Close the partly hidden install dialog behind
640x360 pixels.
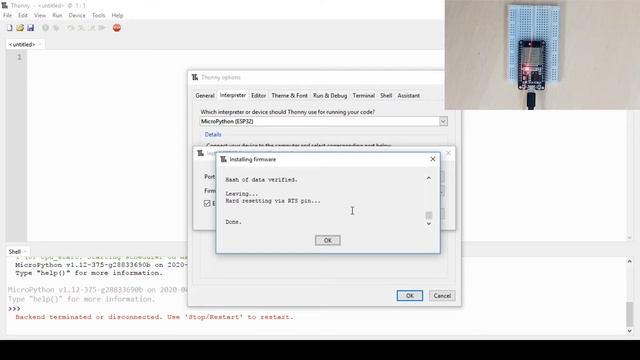click(448, 153)
